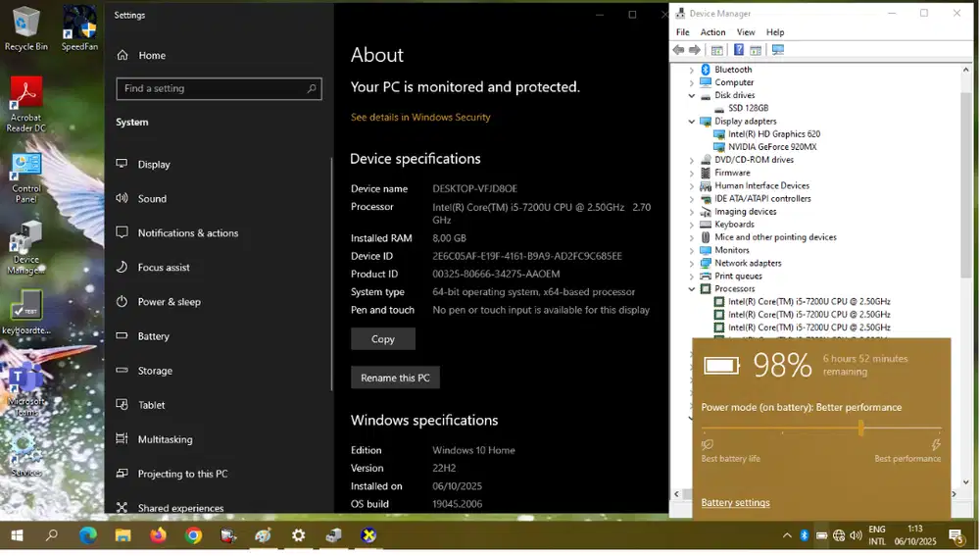Click the volume speaker icon in system tray
Screen dimensions: 980x556
(856, 535)
